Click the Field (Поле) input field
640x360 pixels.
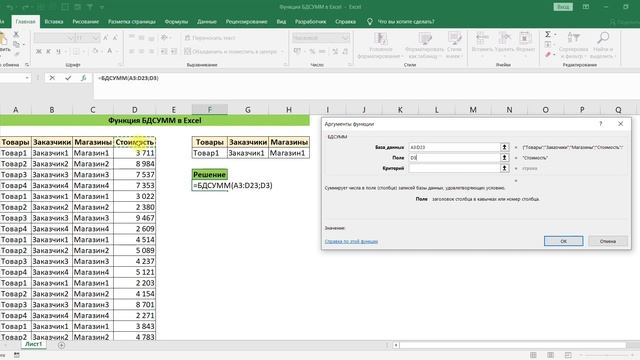tap(454, 158)
